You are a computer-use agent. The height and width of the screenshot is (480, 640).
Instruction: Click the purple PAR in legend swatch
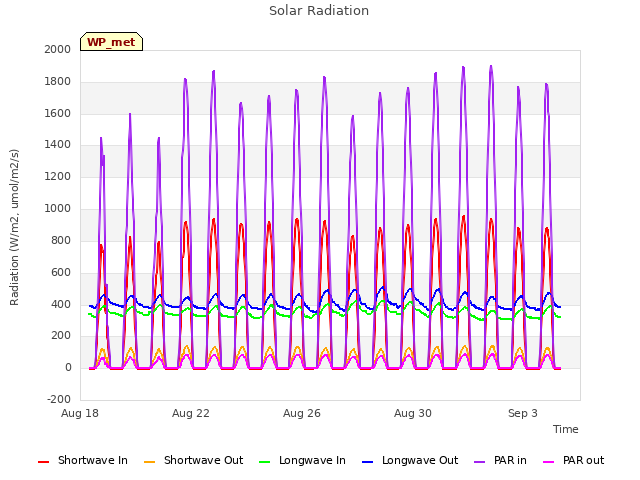pos(480,462)
